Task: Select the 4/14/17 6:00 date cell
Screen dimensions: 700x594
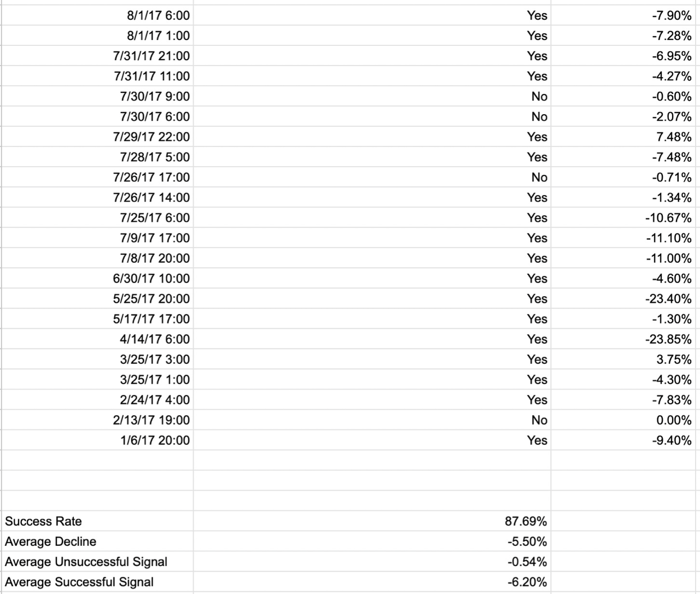Action: (97, 339)
